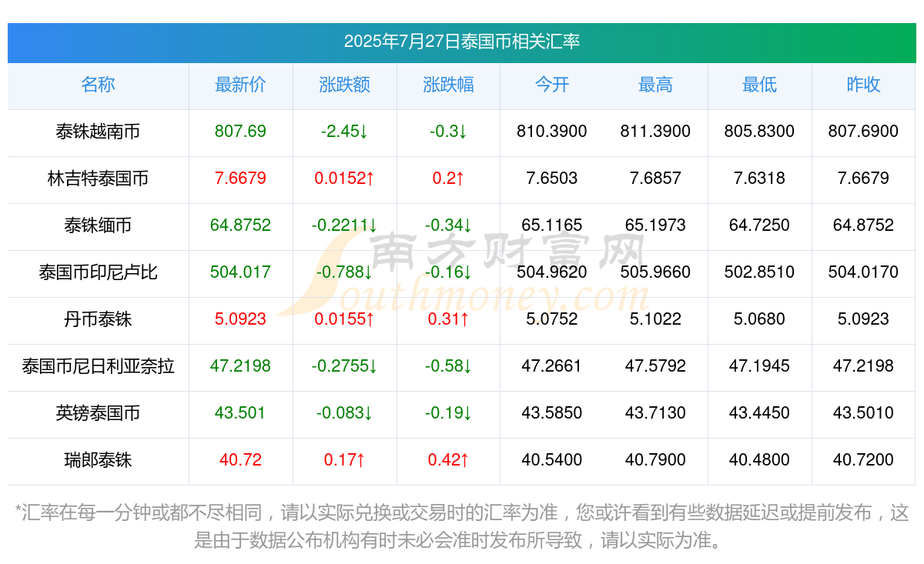Viewport: 924px width, 564px height.
Task: Click the row name 丹币泰铢
Action: pos(98,319)
